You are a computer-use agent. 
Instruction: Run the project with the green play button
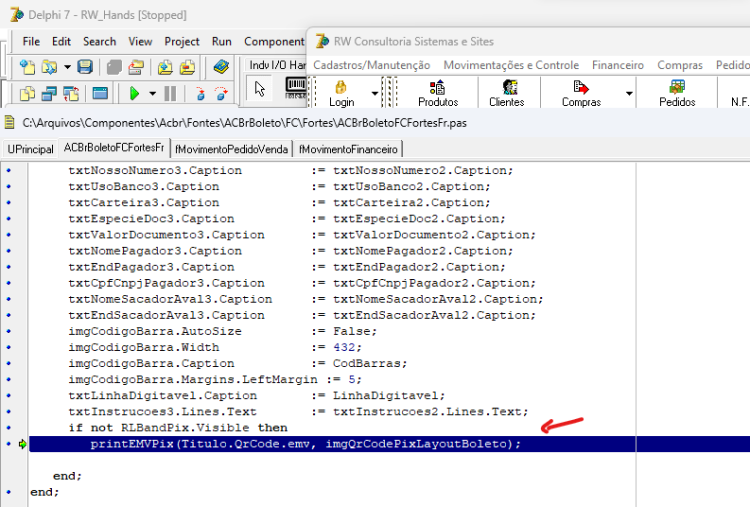tap(135, 93)
